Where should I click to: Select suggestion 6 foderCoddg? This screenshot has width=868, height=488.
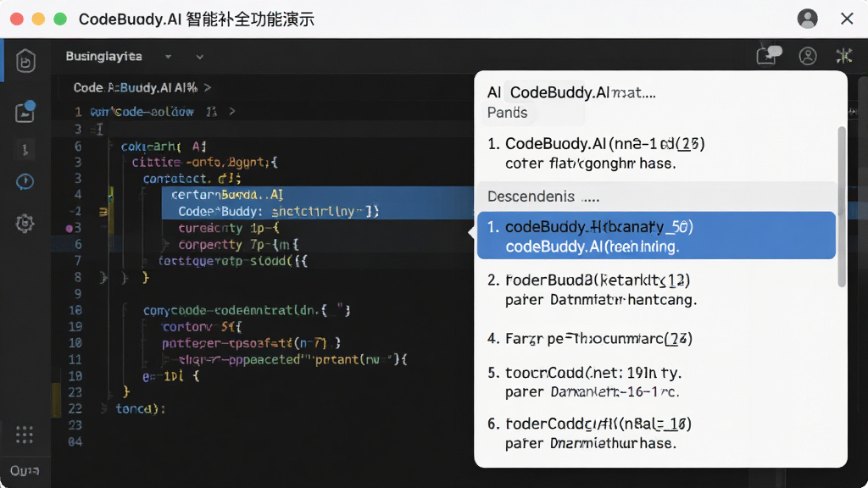pyautogui.click(x=657, y=433)
